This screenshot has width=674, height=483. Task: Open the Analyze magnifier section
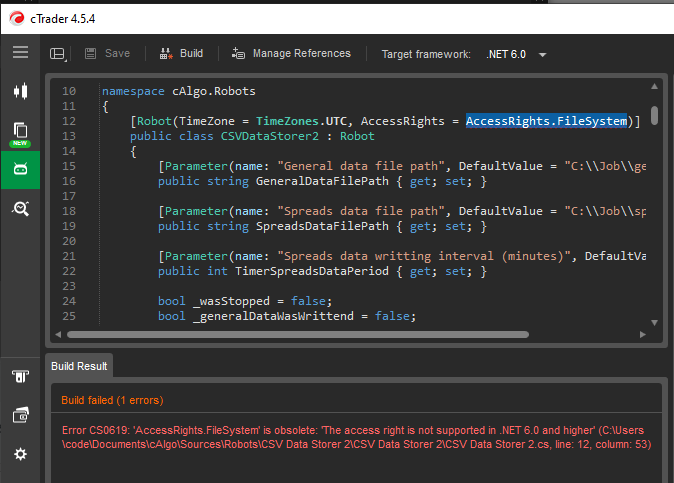pyautogui.click(x=20, y=208)
